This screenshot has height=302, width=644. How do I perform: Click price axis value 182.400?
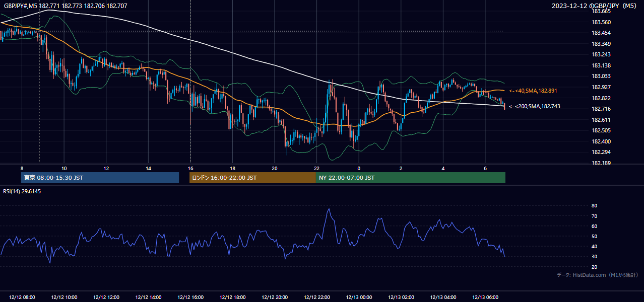pos(601,141)
